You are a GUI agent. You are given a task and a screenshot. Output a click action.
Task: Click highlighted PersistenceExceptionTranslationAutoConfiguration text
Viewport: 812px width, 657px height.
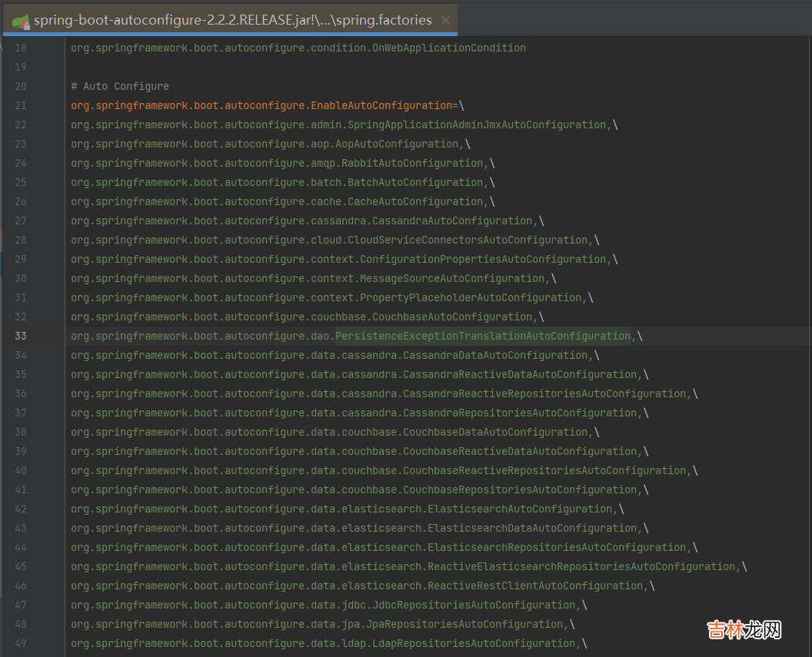pos(482,336)
